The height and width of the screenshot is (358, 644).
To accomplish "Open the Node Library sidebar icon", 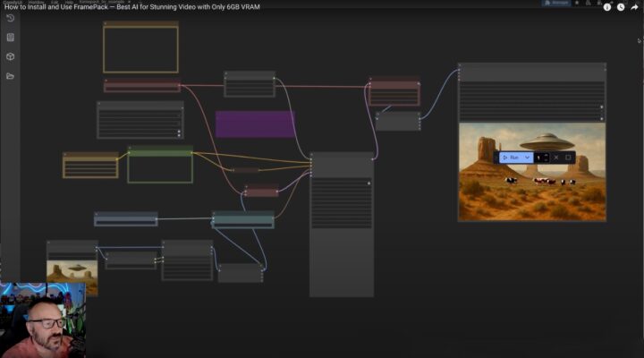I will tap(10, 38).
